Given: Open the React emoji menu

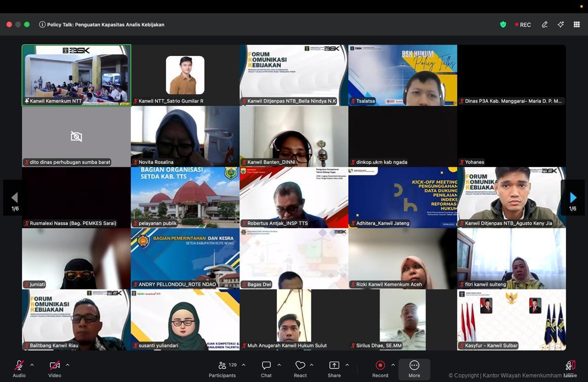Looking at the screenshot, I should [x=300, y=369].
